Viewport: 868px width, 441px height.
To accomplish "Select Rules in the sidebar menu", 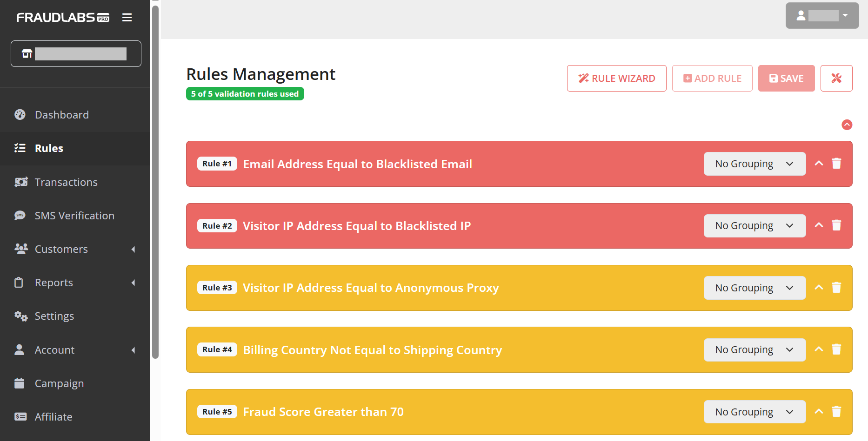I will (x=49, y=148).
